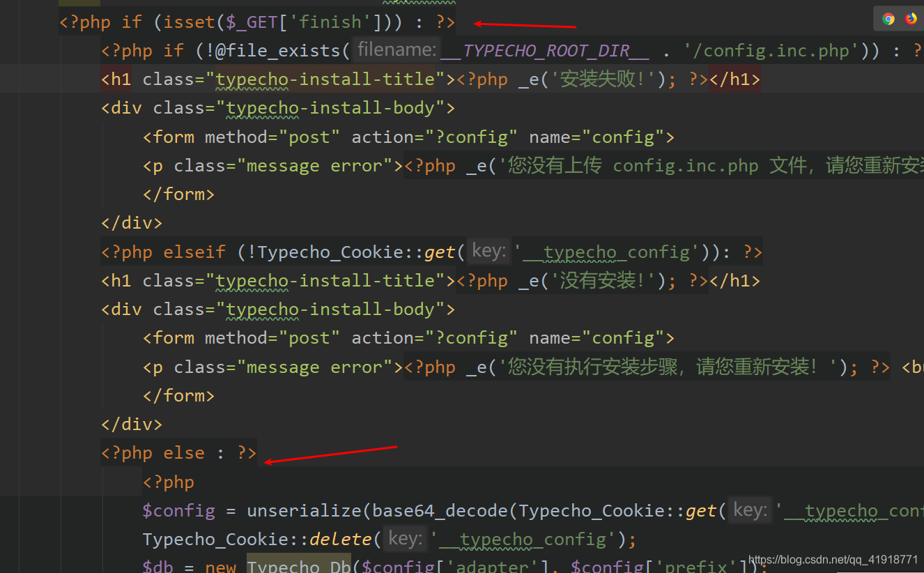Viewport: 924px width, 573px height.
Task: Click the '安装失败!' string in h1
Action: (x=602, y=79)
